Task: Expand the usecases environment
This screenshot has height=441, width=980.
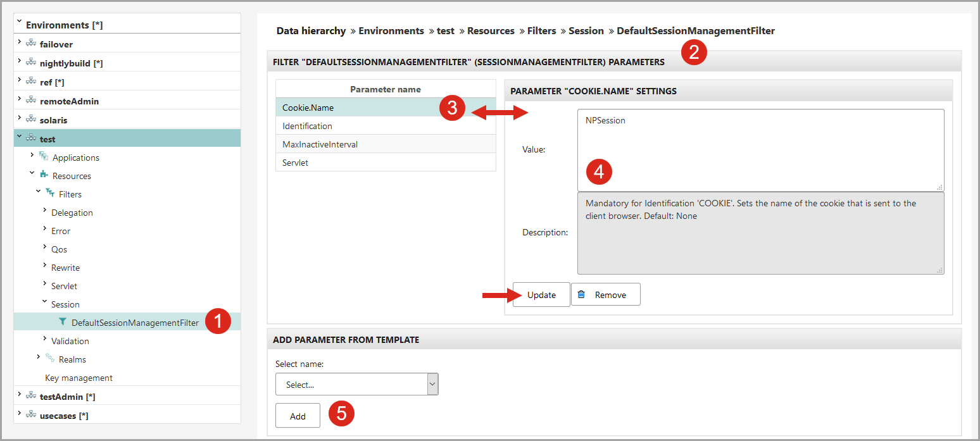Action: [x=19, y=413]
